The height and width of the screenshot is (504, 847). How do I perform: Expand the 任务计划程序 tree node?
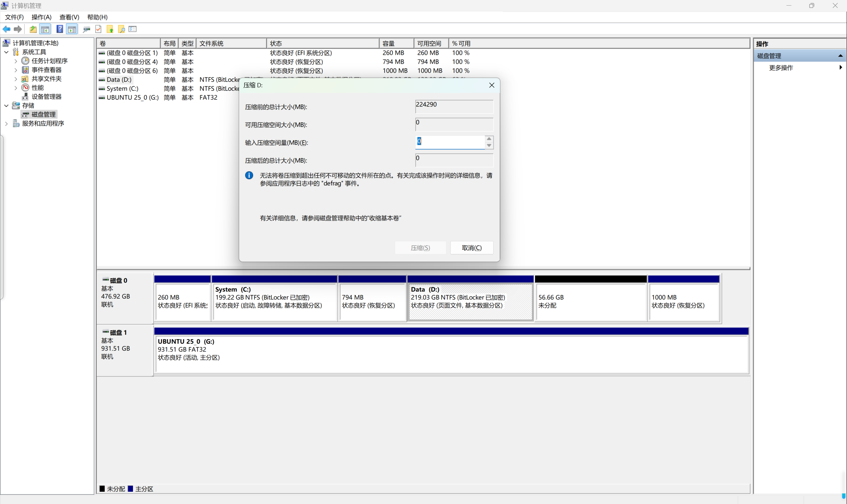tap(16, 61)
